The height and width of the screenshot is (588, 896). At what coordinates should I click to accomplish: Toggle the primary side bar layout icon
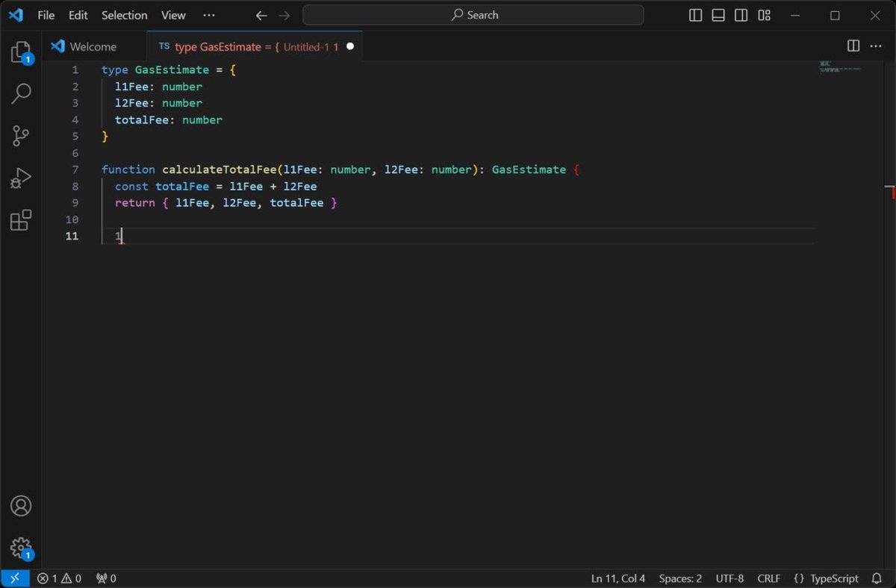click(x=695, y=15)
